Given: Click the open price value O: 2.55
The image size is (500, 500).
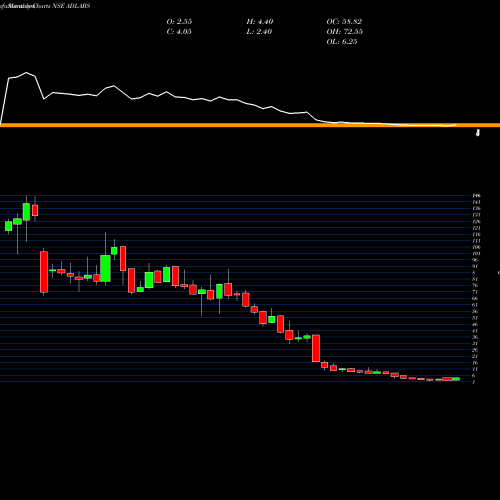Looking at the screenshot, I should [x=179, y=22].
